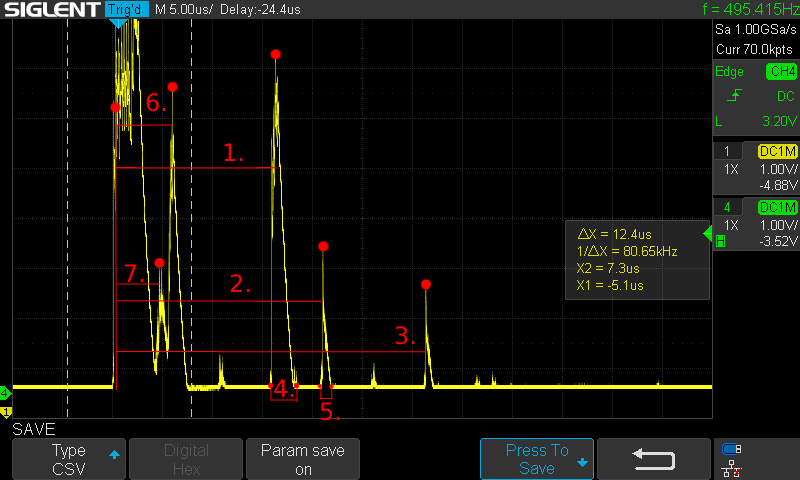Screen dimensions: 800x480
Task: Click the Delay:-24.4us readout
Action: click(x=260, y=9)
